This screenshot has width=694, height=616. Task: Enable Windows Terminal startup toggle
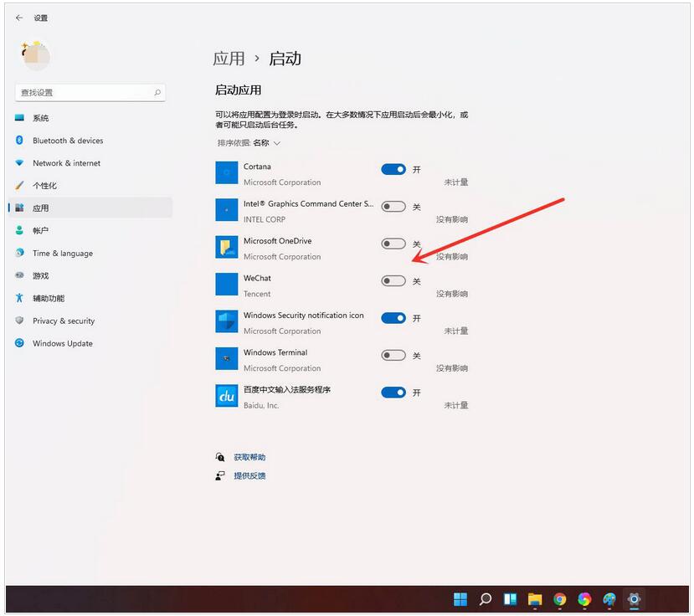(x=393, y=356)
